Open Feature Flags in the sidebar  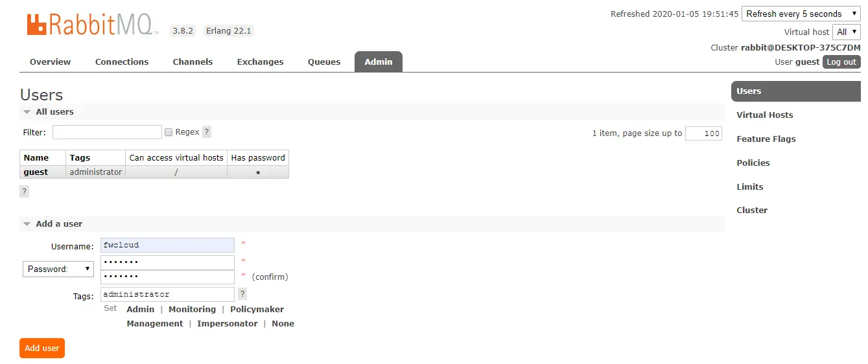pos(766,139)
